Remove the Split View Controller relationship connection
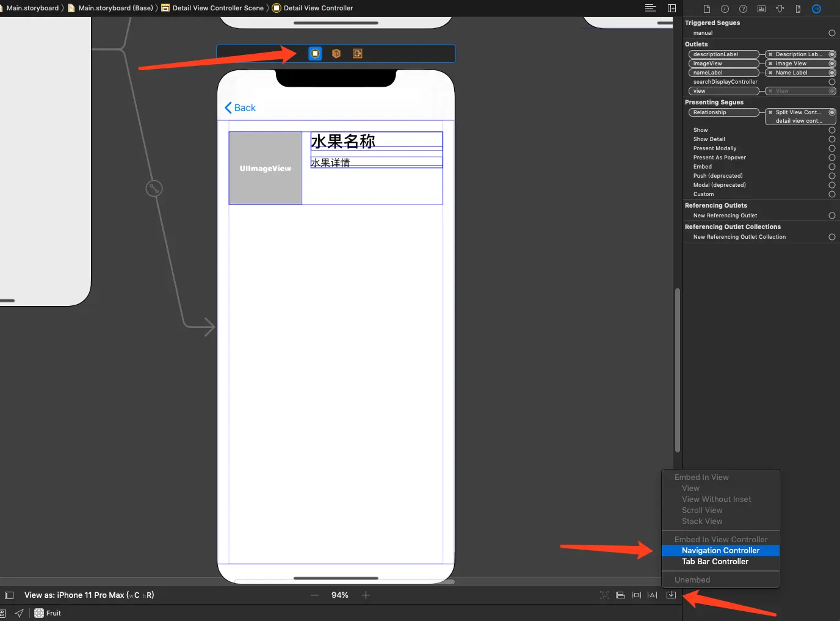840x621 pixels. pos(770,112)
